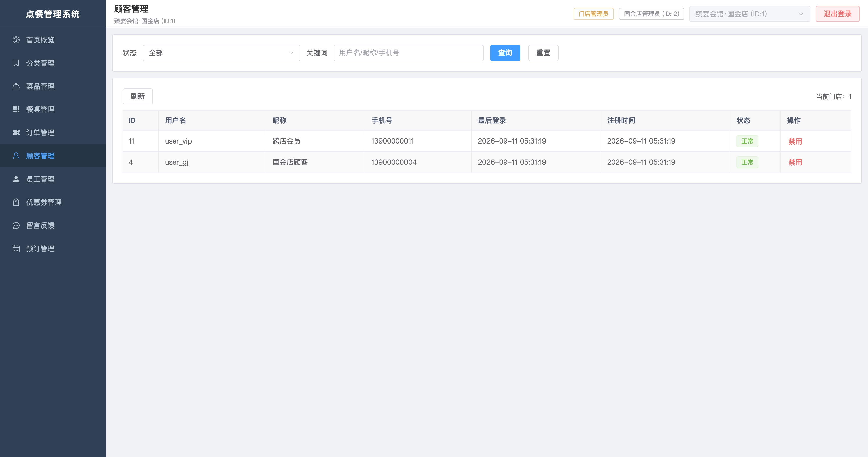Open 菜品管理 from the sidebar

click(53, 86)
